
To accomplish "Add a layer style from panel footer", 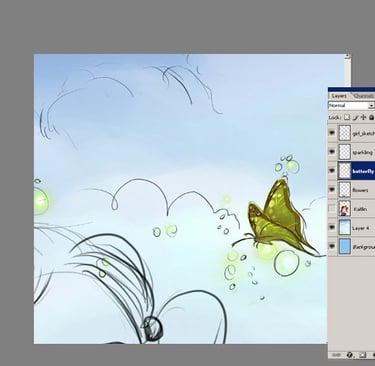I will [x=350, y=355].
